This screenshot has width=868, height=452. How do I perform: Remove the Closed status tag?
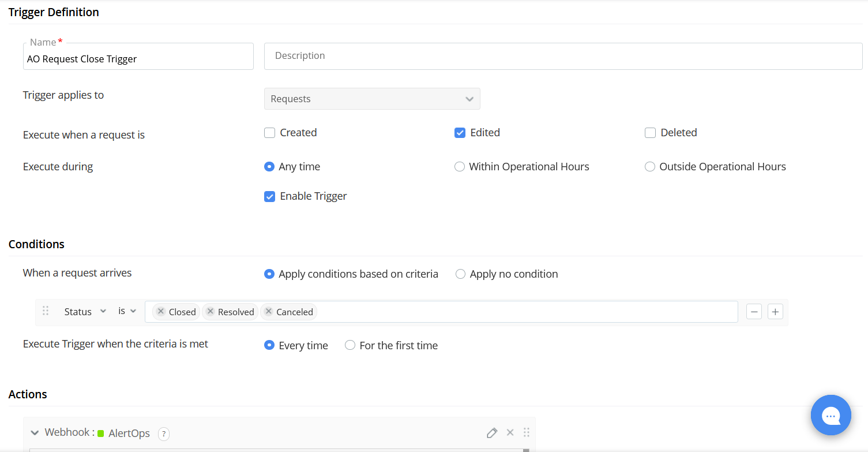click(x=161, y=312)
